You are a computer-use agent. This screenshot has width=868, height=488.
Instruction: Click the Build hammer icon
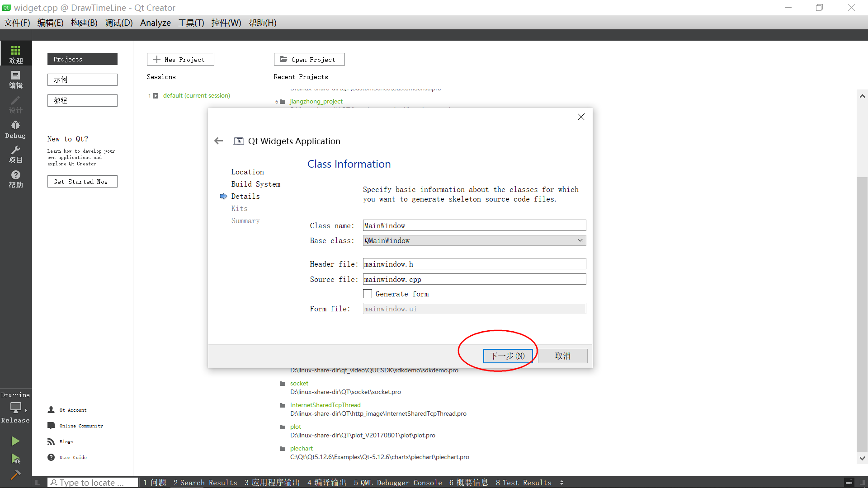click(x=15, y=475)
